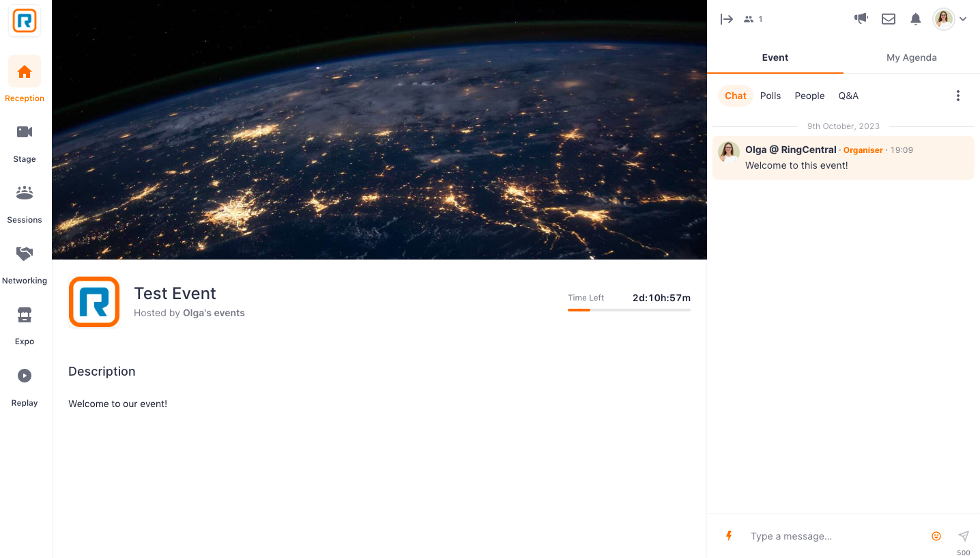Click the Organiser badge in chat
Viewport: 980px width, 558px height.
pos(863,150)
